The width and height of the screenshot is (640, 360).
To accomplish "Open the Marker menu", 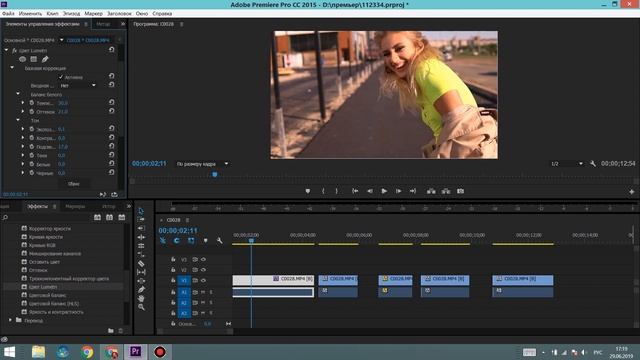I will (93, 13).
